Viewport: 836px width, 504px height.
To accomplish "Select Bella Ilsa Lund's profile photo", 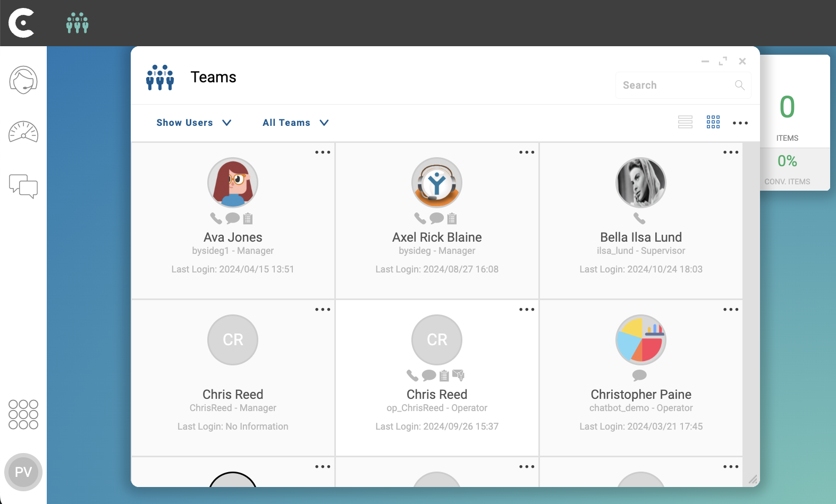I will point(641,183).
